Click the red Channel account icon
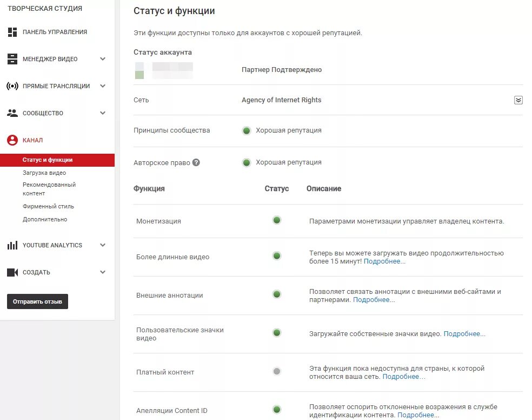This screenshot has height=420, width=532. click(12, 140)
